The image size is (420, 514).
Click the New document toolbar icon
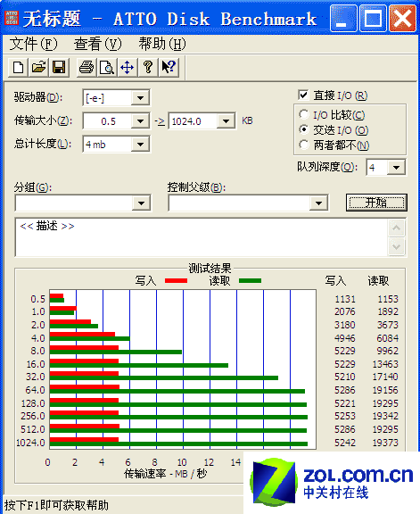(x=19, y=68)
